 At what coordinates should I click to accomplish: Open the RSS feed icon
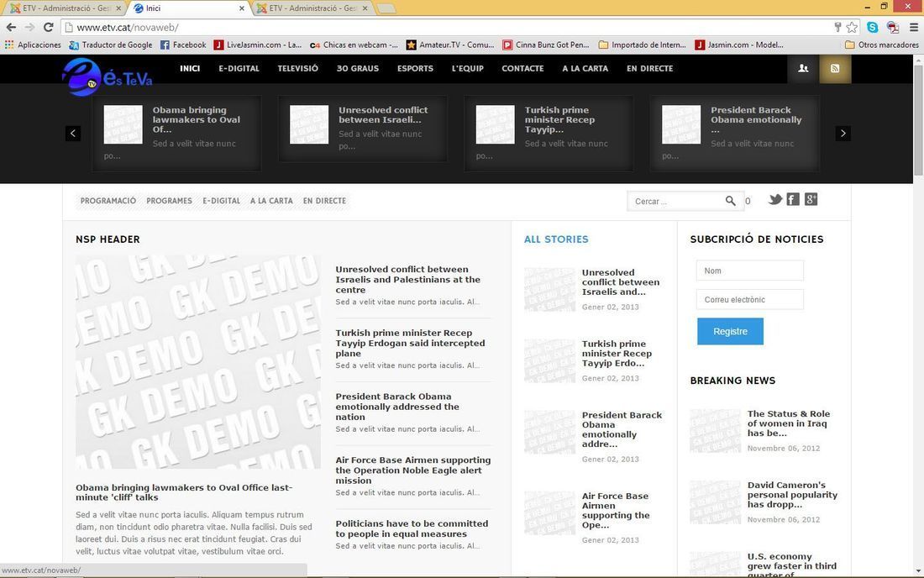[835, 68]
